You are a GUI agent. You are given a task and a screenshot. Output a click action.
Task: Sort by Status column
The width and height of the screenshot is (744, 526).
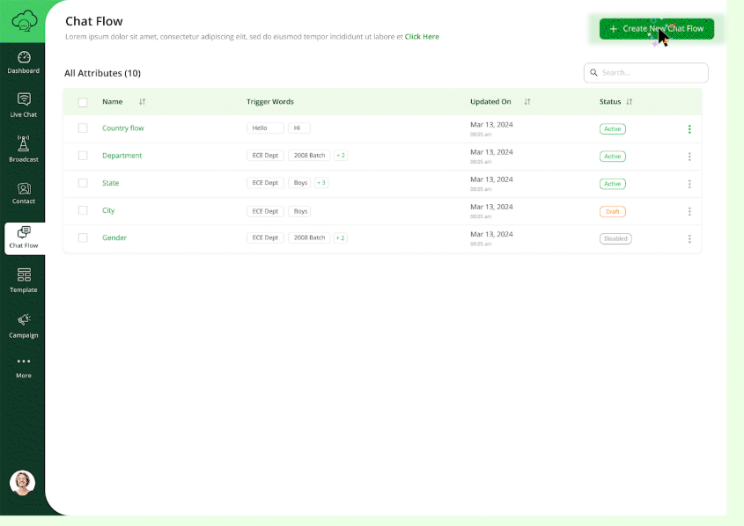[629, 102]
